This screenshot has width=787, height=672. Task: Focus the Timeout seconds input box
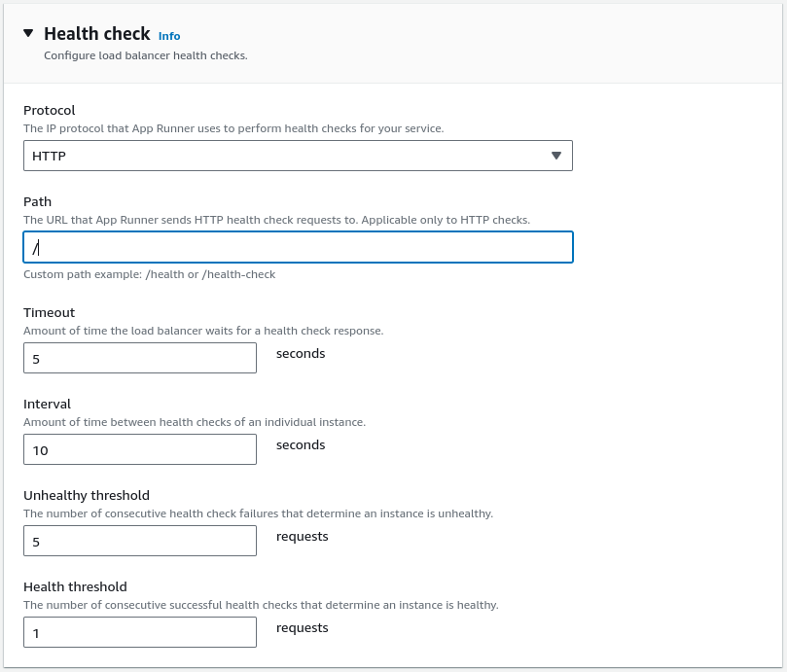tap(140, 358)
